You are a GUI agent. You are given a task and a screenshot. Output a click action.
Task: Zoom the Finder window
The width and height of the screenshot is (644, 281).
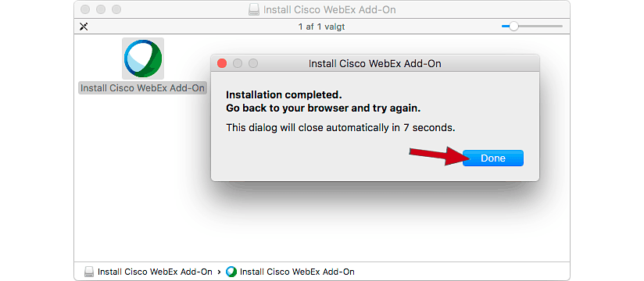pyautogui.click(x=116, y=9)
